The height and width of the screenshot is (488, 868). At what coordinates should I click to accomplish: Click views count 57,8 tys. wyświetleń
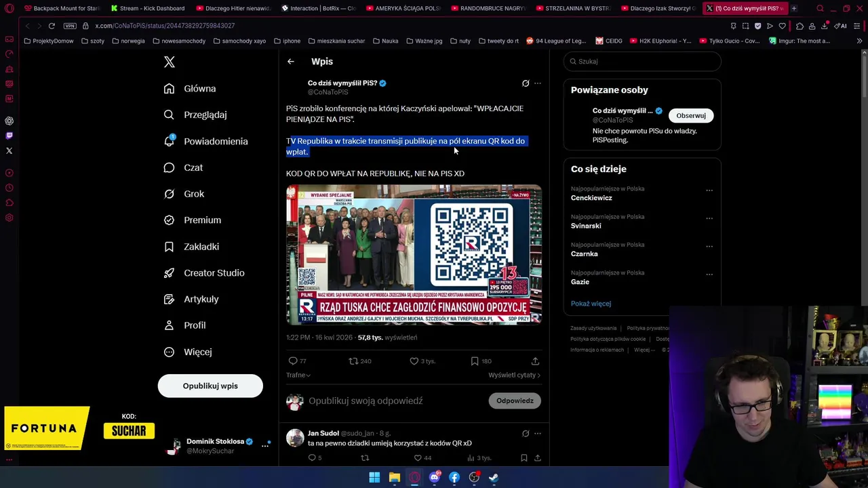(x=387, y=338)
